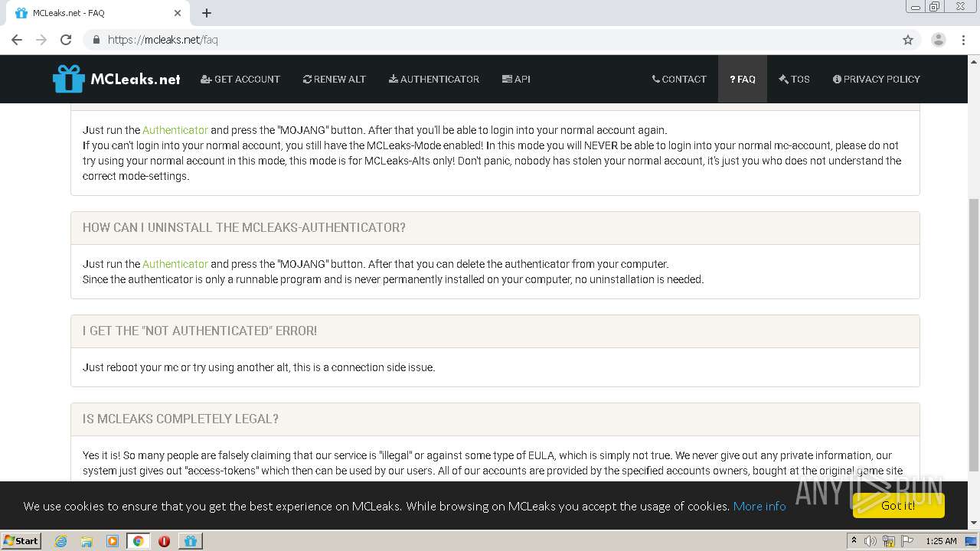
Task: Click the 'I get the Not Authenticated error!' heading
Action: point(200,331)
